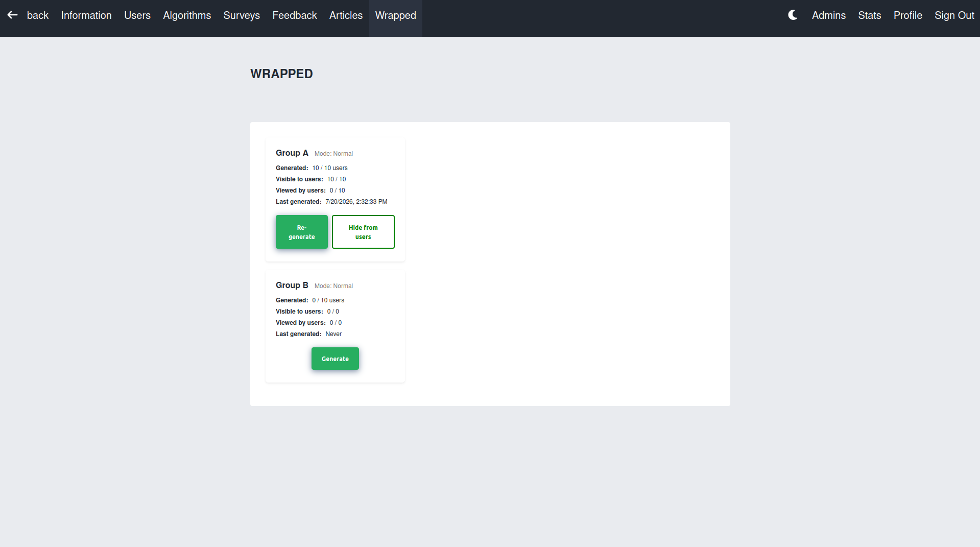980x547 pixels.
Task: Open the Articles tab
Action: 346,15
